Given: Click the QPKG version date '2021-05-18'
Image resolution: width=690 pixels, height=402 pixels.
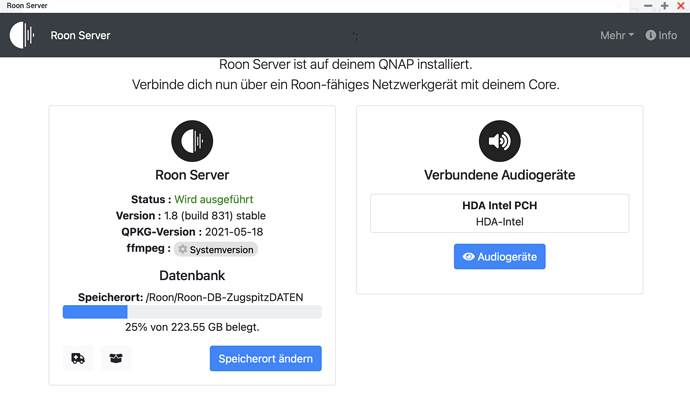Looking at the screenshot, I should point(234,232).
